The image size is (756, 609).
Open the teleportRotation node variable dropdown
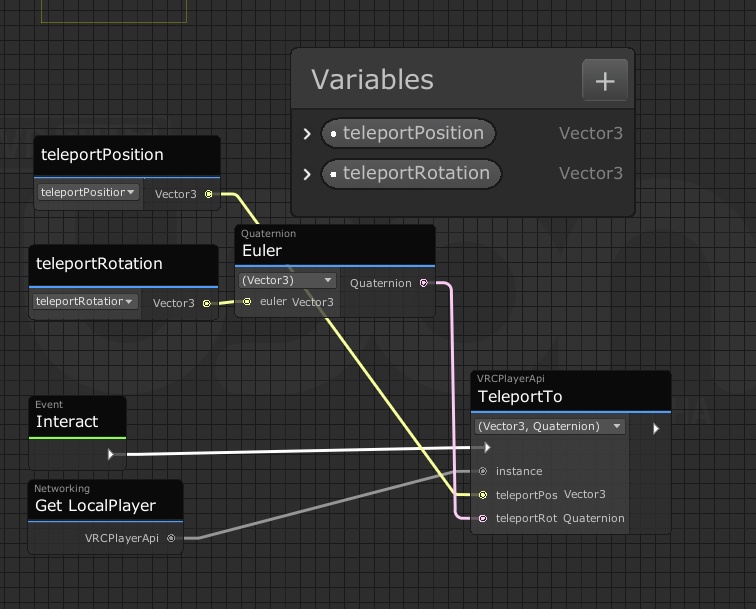86,301
